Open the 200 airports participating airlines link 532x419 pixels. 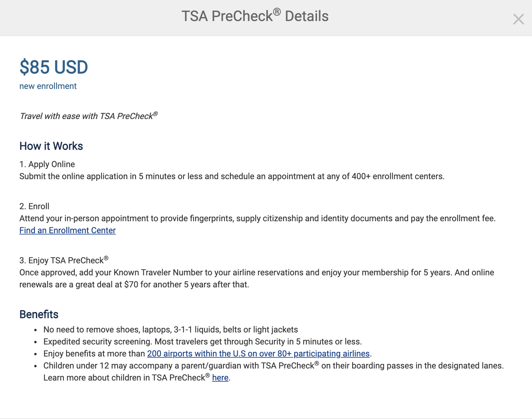coord(258,353)
